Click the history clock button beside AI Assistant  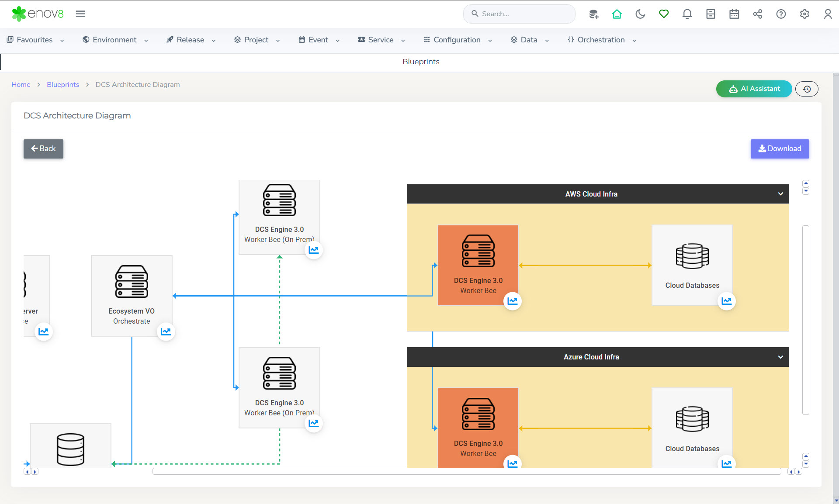point(807,89)
